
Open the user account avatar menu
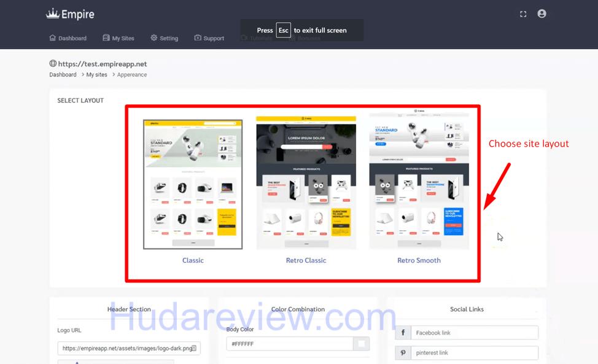[542, 14]
